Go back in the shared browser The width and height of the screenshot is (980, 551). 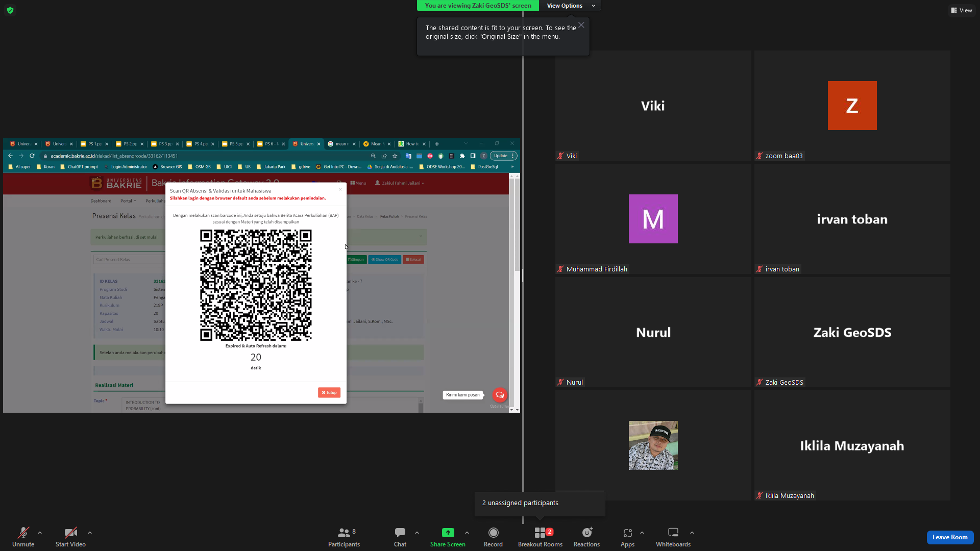coord(10,156)
